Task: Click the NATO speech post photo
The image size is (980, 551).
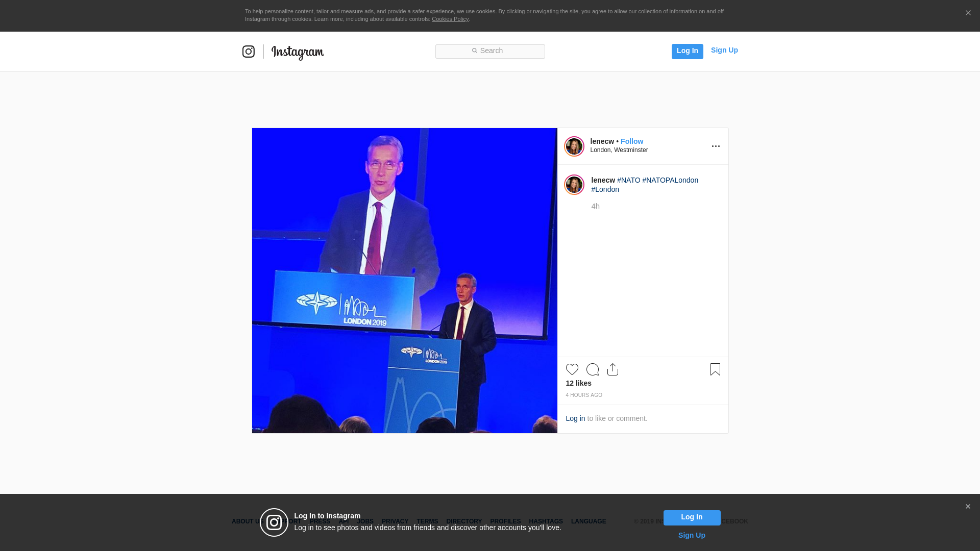Action: click(404, 280)
